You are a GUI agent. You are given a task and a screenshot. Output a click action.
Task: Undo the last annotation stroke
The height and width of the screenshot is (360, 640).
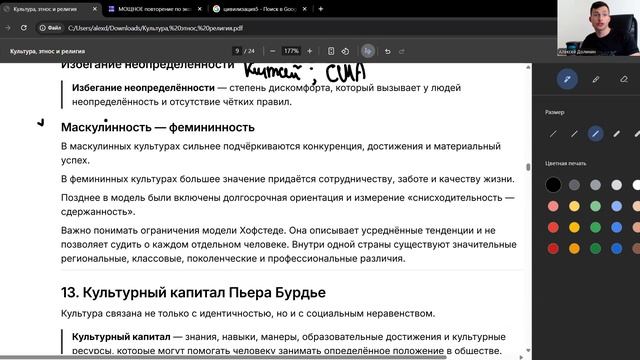tap(388, 51)
